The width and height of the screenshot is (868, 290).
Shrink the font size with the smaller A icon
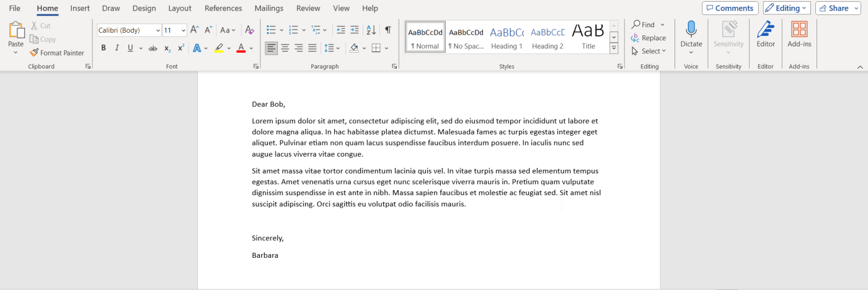tap(209, 30)
